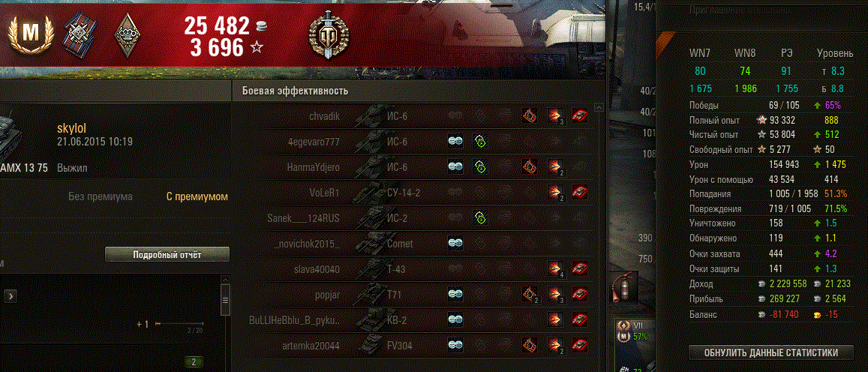The width and height of the screenshot is (868, 372).
Task: Click the spotted icon on 4egevaro777's row
Action: (455, 141)
